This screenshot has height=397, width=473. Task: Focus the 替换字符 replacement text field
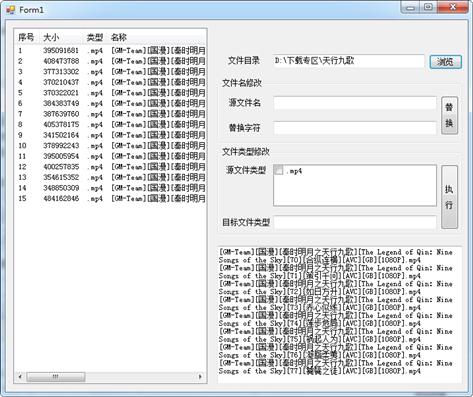355,128
